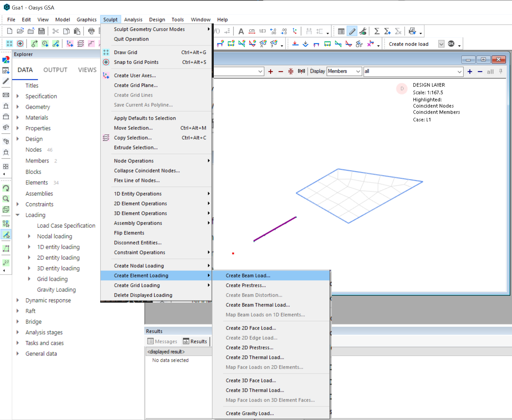The image size is (512, 420).
Task: Click the table view toolbar icon
Action: [x=341, y=31]
